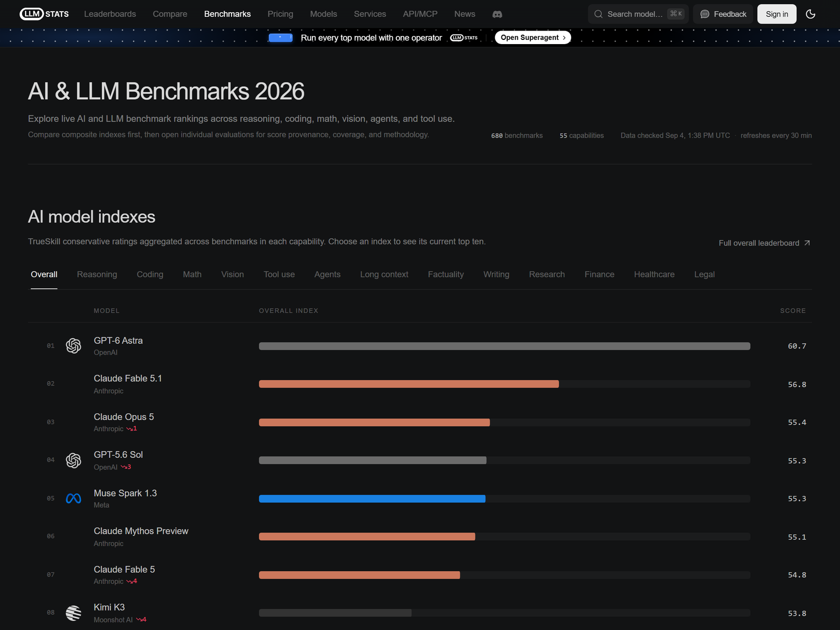Click the 680 benchmarks stat

pos(517,135)
